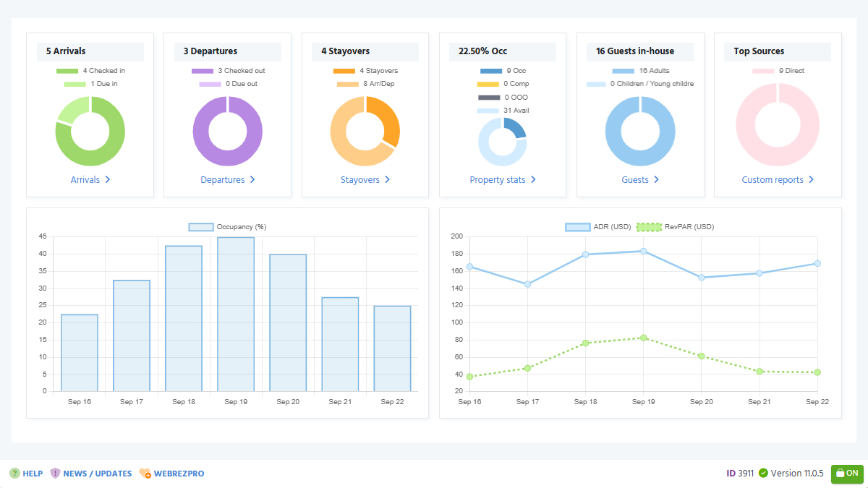
Task: Toggle the ADR (USD) legend swatch
Action: point(577,227)
